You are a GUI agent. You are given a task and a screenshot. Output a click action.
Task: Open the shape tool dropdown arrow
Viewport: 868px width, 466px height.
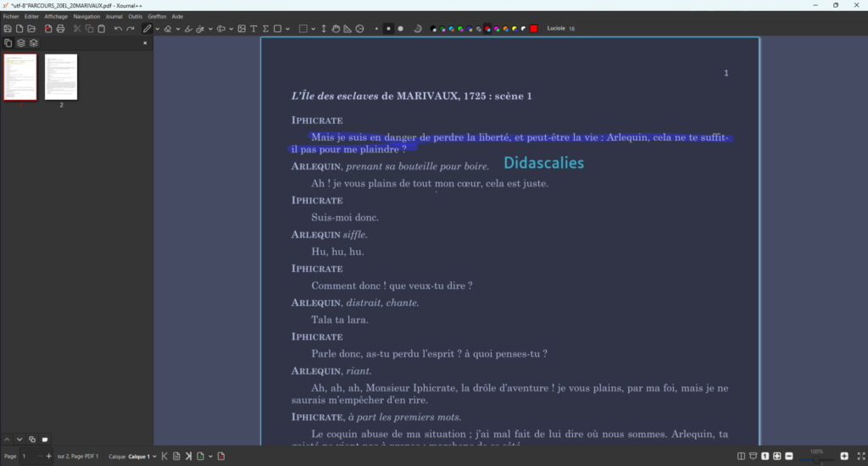pyautogui.click(x=288, y=29)
